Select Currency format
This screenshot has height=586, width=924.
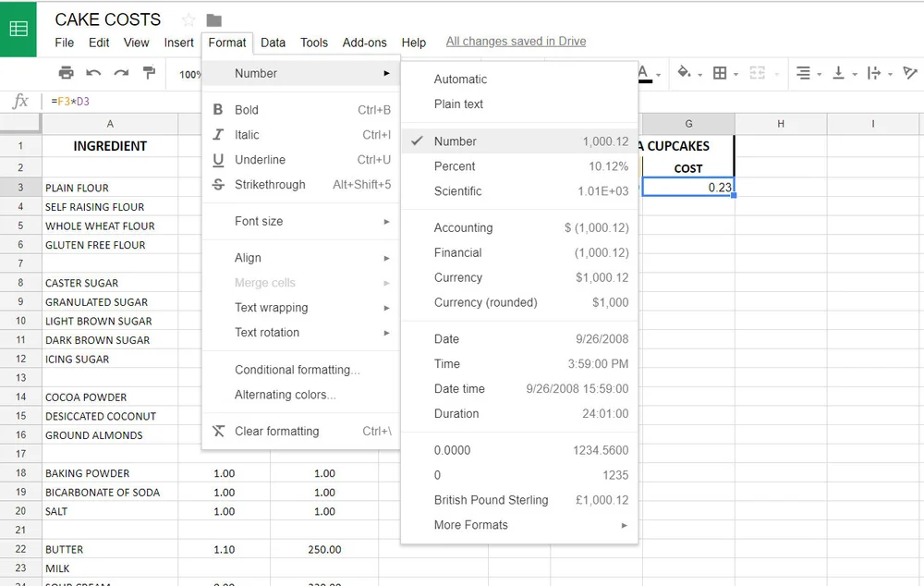click(519, 277)
